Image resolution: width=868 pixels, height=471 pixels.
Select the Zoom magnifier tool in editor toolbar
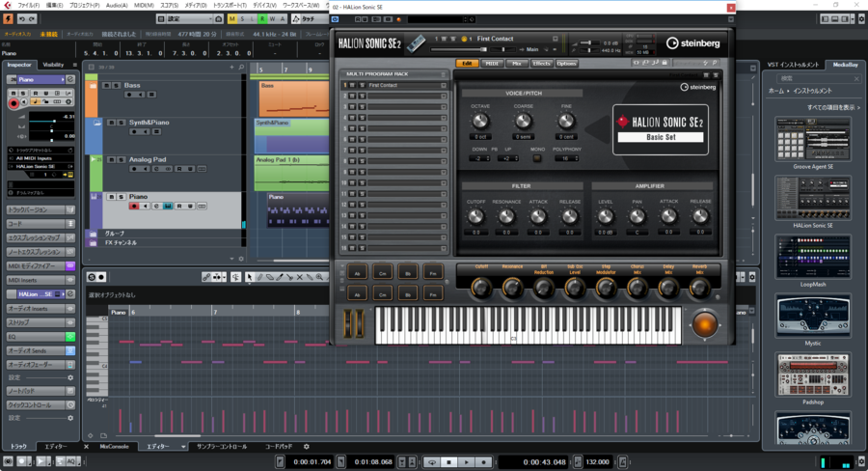pyautogui.click(x=319, y=277)
